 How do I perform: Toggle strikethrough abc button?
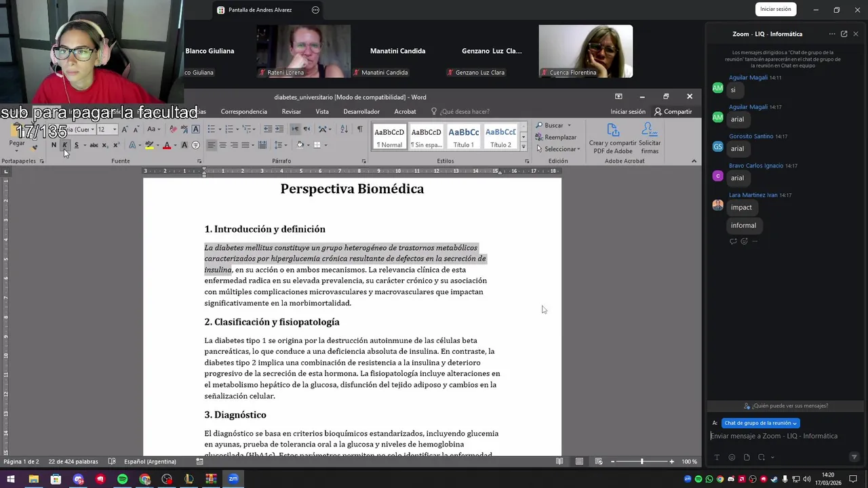pos(94,145)
